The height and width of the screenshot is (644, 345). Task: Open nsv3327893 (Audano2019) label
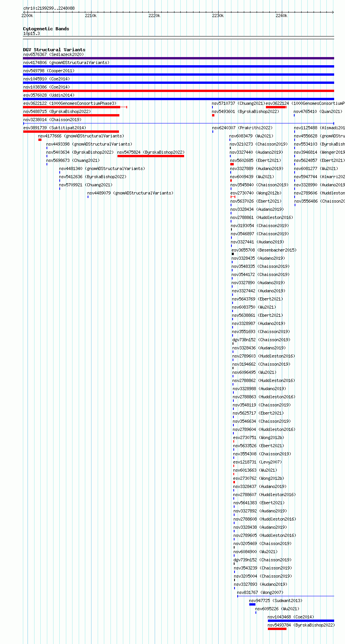[x=260, y=584]
